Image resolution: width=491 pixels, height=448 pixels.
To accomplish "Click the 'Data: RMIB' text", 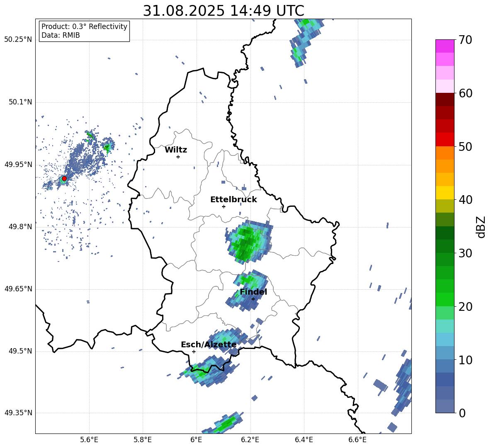I will [x=61, y=35].
